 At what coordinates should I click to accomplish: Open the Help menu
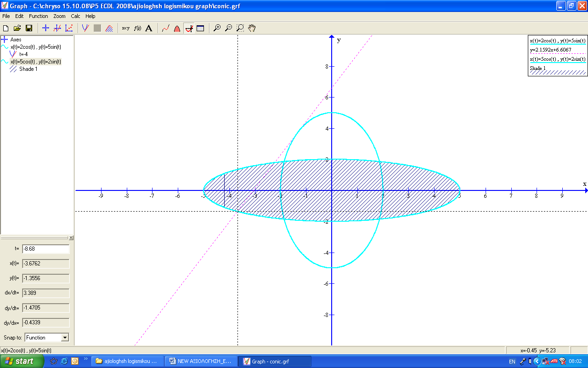tap(90, 16)
